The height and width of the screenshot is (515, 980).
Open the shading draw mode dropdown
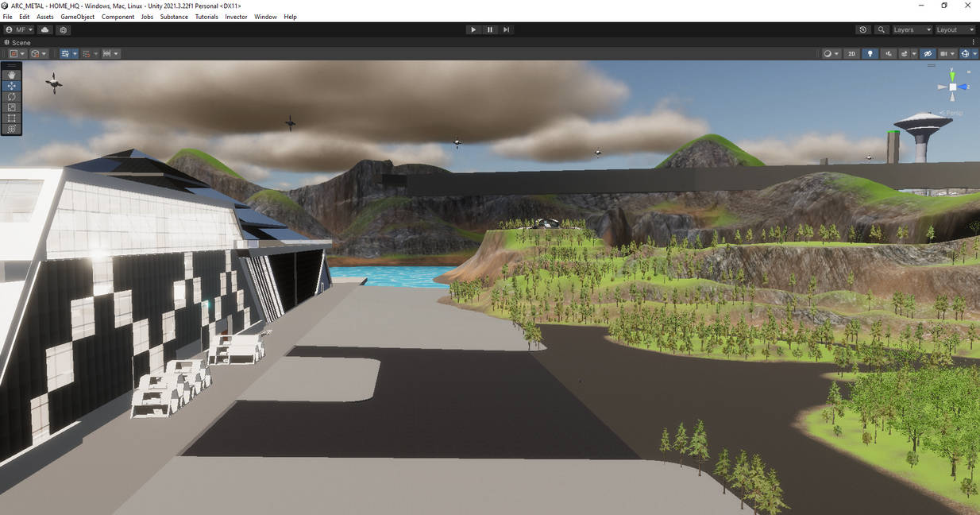pos(829,53)
